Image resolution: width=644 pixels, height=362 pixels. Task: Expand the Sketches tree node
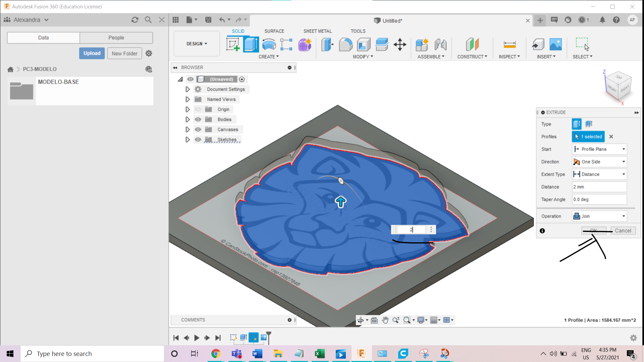187,139
